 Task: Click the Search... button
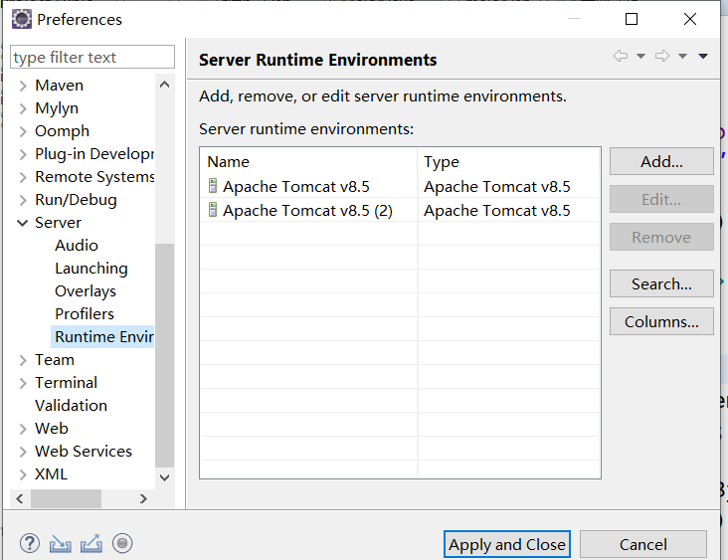[661, 283]
